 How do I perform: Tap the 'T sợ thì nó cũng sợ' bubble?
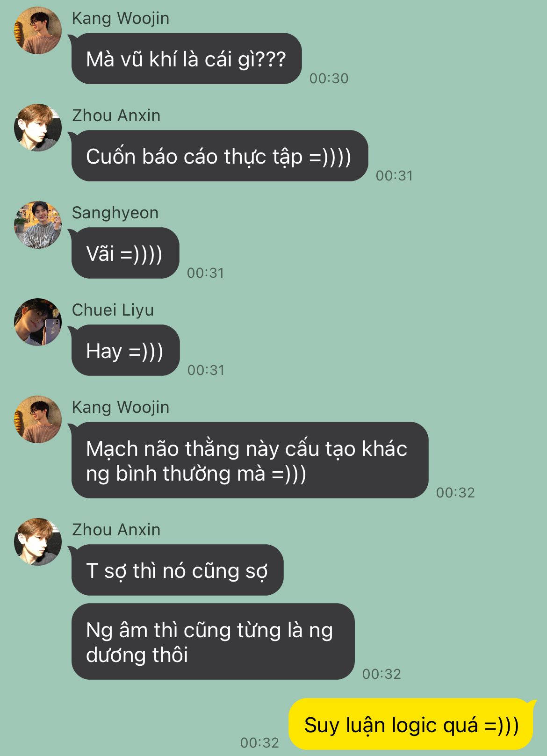pos(177,570)
